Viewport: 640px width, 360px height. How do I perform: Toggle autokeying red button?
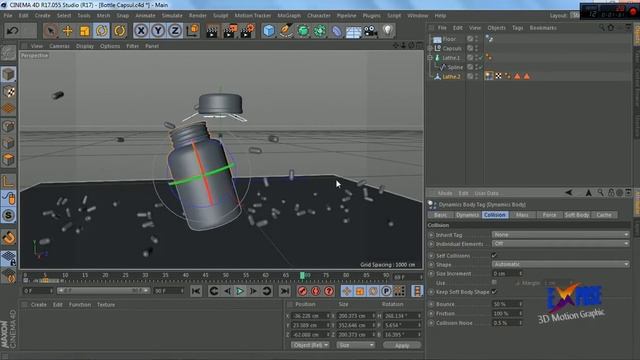316,291
